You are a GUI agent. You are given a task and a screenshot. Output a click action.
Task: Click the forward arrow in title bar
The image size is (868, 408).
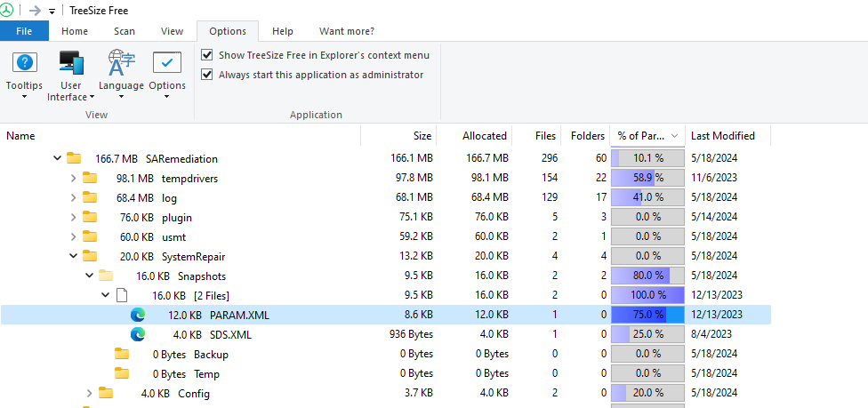click(35, 11)
